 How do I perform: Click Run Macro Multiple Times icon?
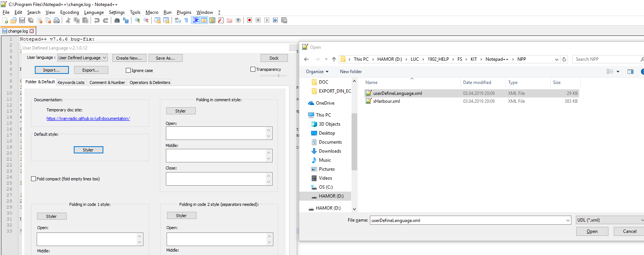pos(276,20)
